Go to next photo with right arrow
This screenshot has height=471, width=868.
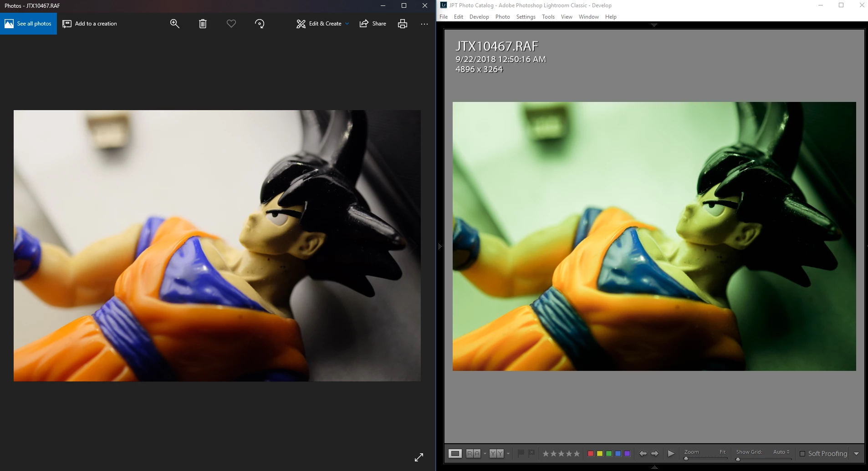pos(655,453)
